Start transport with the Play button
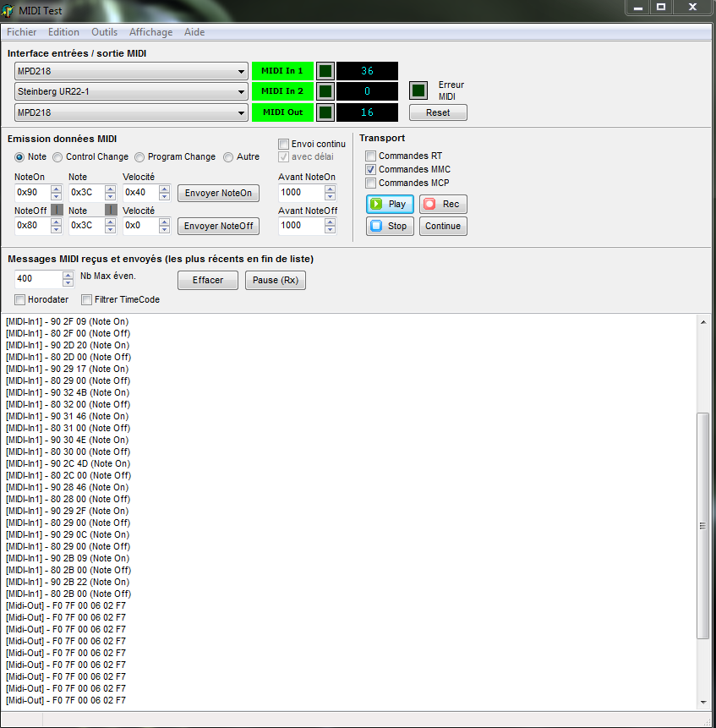This screenshot has width=716, height=728. pyautogui.click(x=390, y=205)
